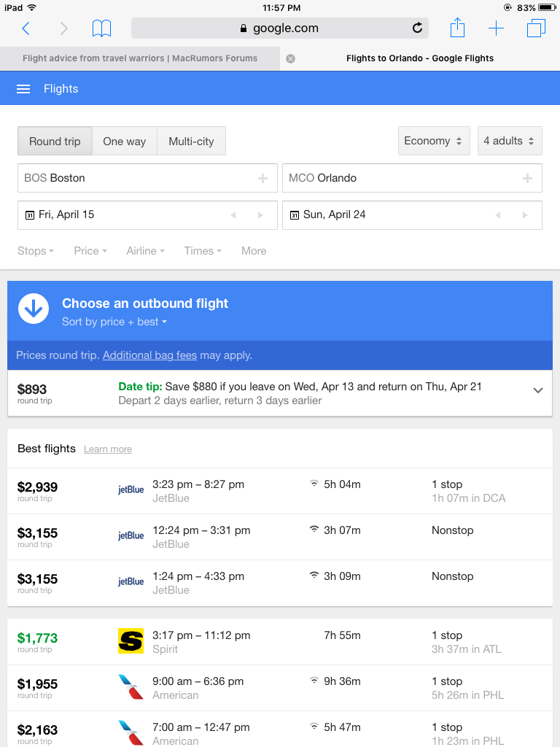Select the Multi-city trip option

[x=192, y=141]
